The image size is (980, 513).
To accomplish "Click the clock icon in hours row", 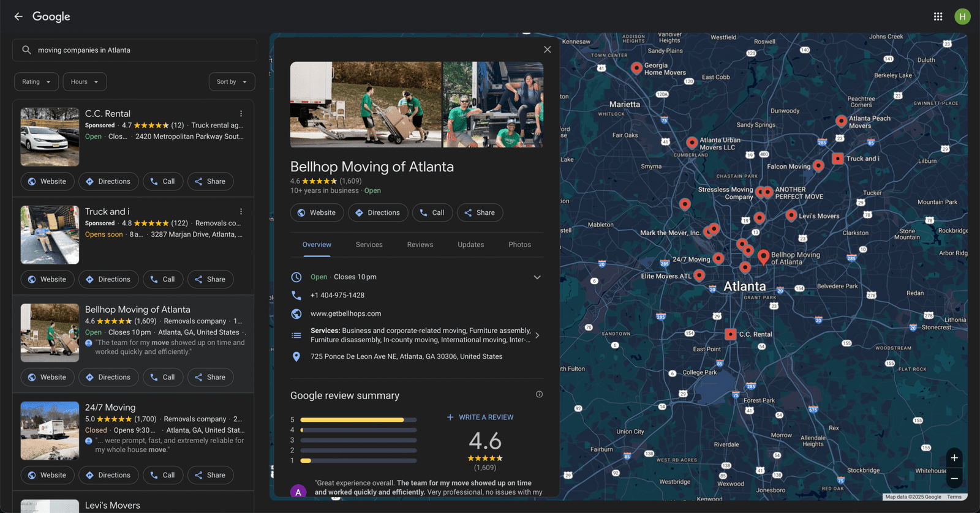I will [x=296, y=277].
